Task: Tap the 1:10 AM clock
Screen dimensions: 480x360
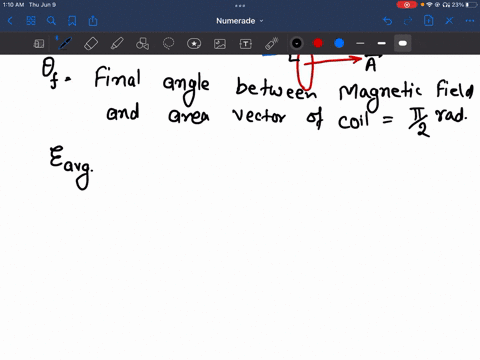Action: click(x=13, y=5)
